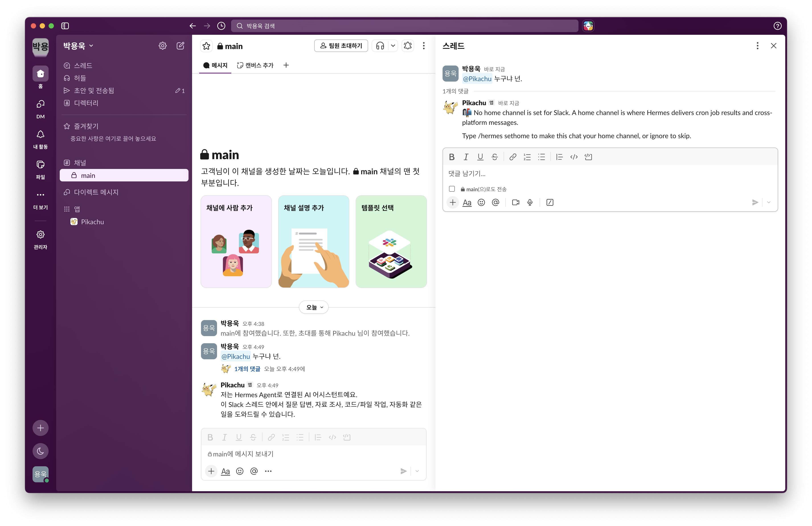Compose a new message with pencil icon
812x526 pixels.
(180, 46)
